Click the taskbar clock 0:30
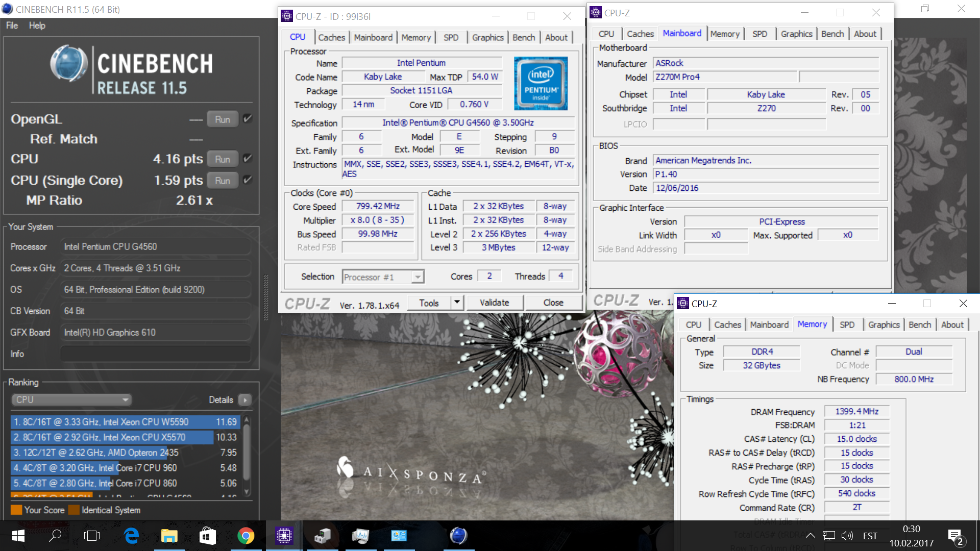The image size is (980, 551). tap(911, 529)
